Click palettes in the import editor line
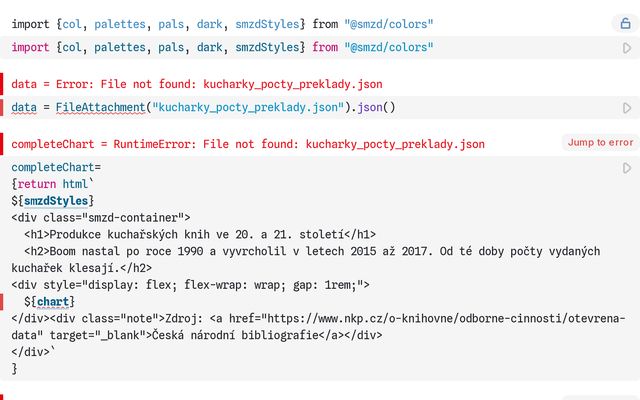This screenshot has width=640, height=400. click(120, 47)
